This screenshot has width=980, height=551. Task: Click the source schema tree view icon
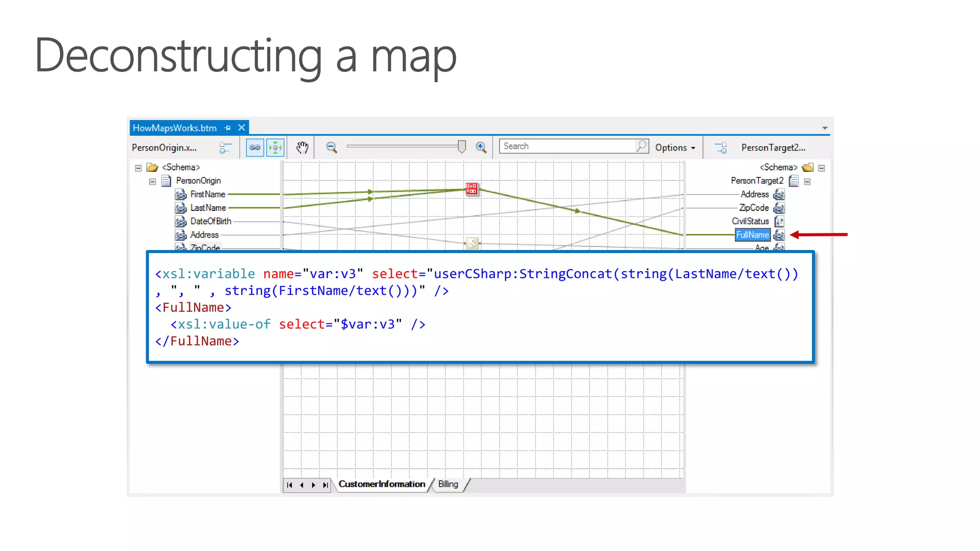click(225, 148)
